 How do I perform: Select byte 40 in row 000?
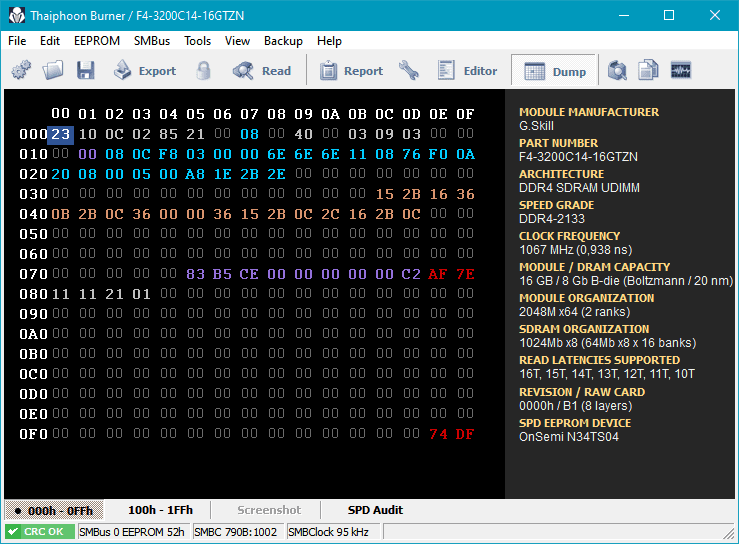click(x=303, y=134)
